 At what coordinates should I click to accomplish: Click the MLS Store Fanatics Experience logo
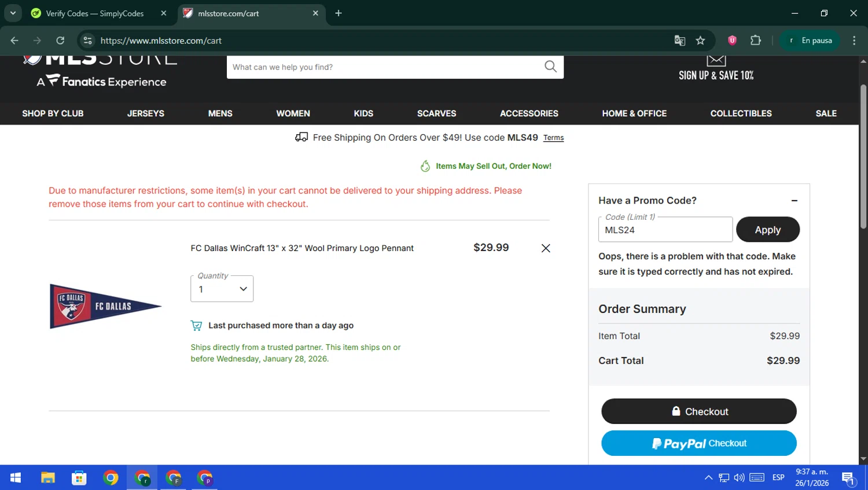pyautogui.click(x=101, y=71)
